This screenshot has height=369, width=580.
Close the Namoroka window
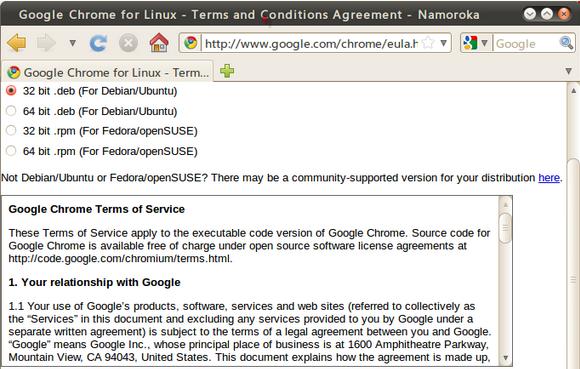tap(564, 14)
